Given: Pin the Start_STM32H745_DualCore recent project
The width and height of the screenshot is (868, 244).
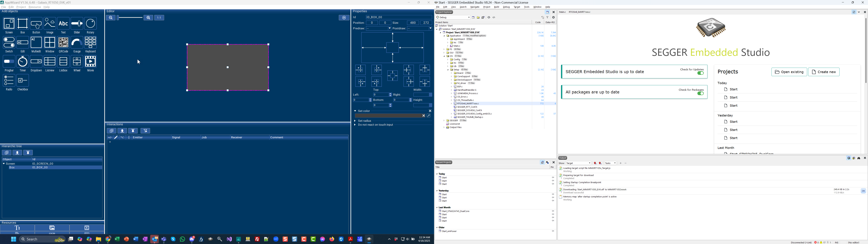Looking at the screenshot, I should pyautogui.click(x=553, y=211).
